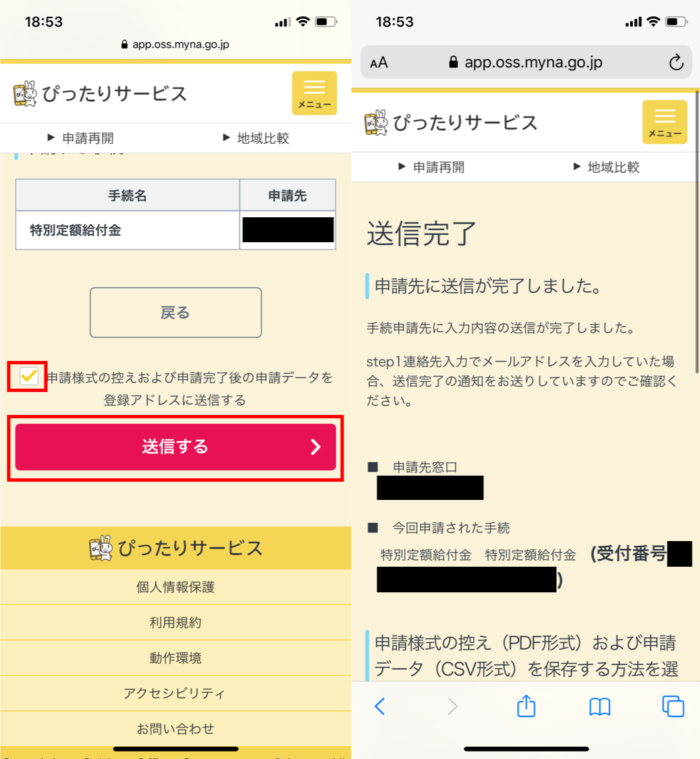This screenshot has height=759, width=700.
Task: Open the yellow メニュー button on right screen
Action: (665, 122)
